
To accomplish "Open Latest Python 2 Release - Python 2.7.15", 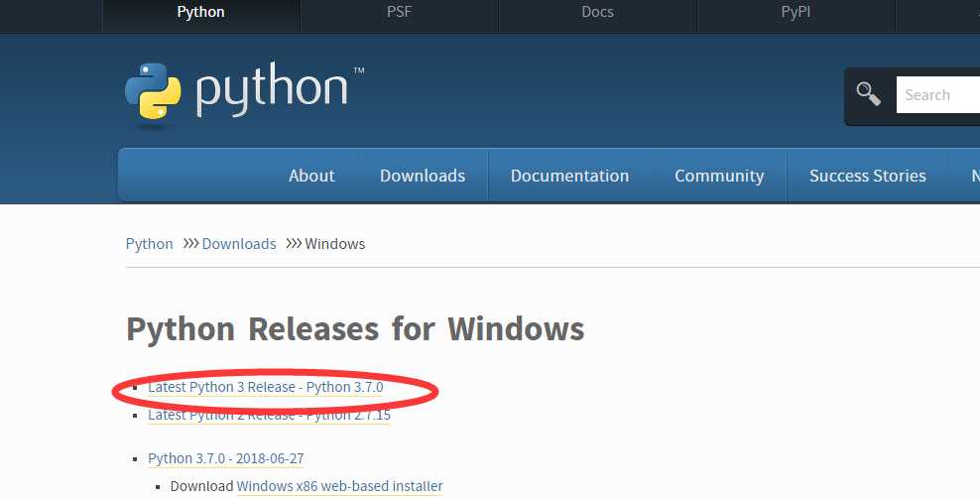I will pos(270,416).
